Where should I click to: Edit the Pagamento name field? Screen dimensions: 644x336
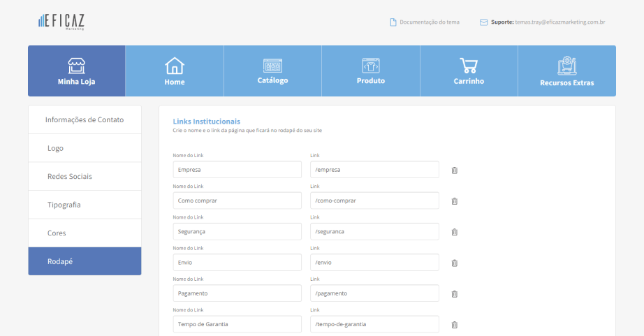click(x=237, y=293)
